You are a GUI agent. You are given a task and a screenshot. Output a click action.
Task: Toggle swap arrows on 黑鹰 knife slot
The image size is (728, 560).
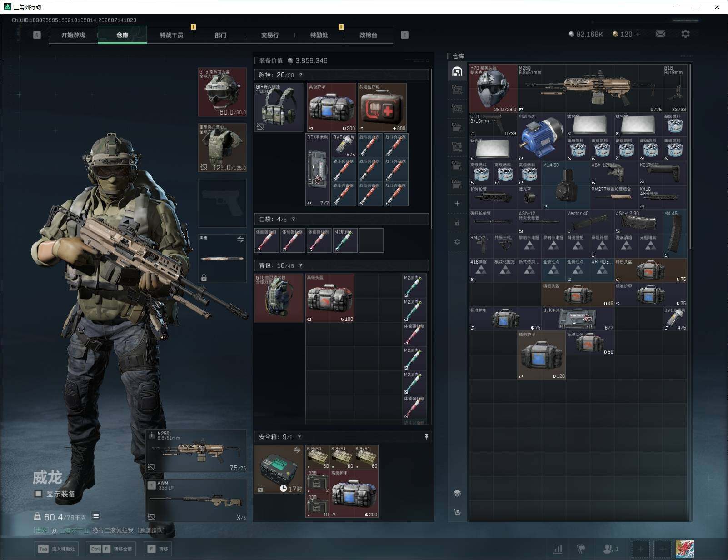(x=240, y=239)
